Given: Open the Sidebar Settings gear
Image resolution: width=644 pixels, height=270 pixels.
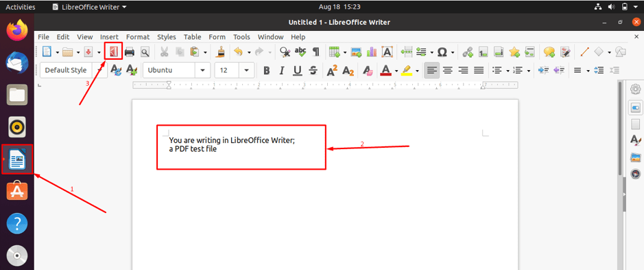Looking at the screenshot, I should pyautogui.click(x=635, y=89).
